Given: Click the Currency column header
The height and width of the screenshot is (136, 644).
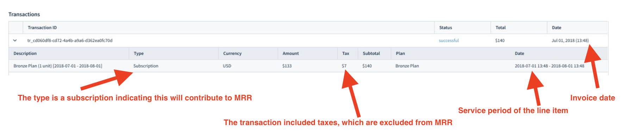Looking at the screenshot, I should pos(232,54).
